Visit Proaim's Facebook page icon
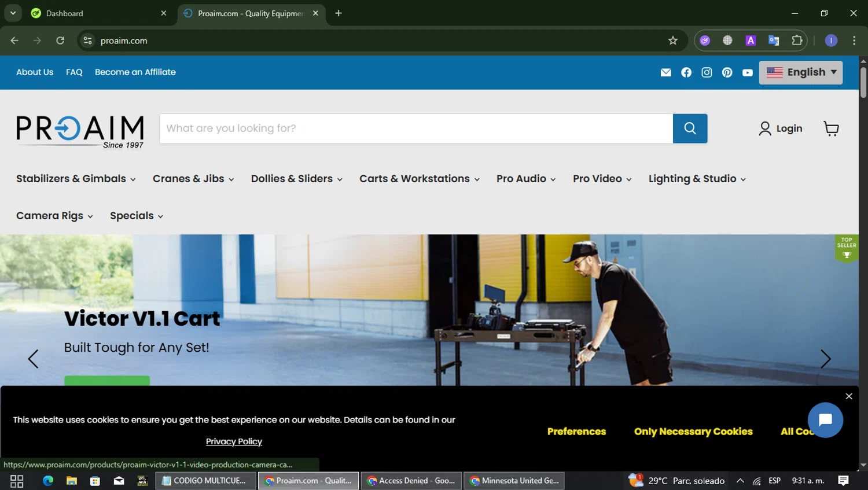The height and width of the screenshot is (490, 868). click(x=686, y=72)
